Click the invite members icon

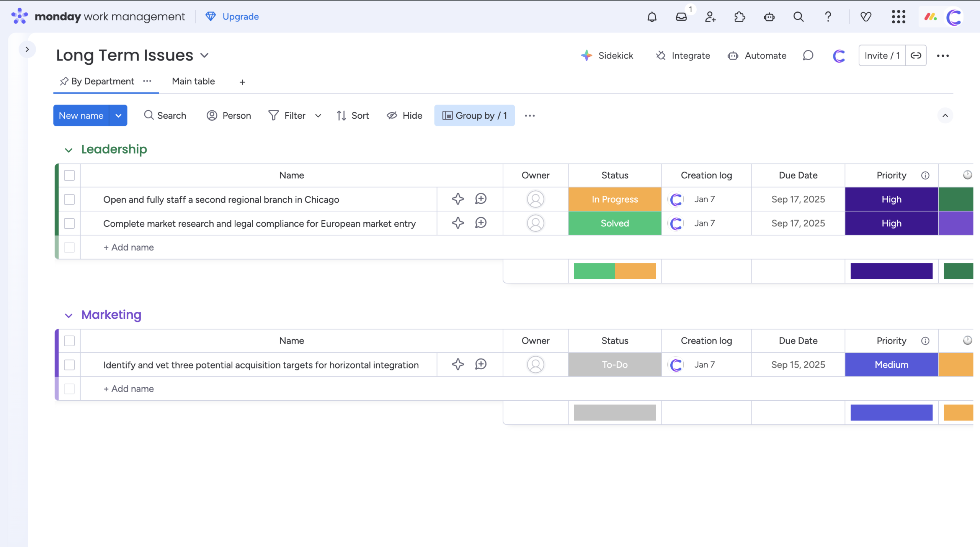point(710,17)
